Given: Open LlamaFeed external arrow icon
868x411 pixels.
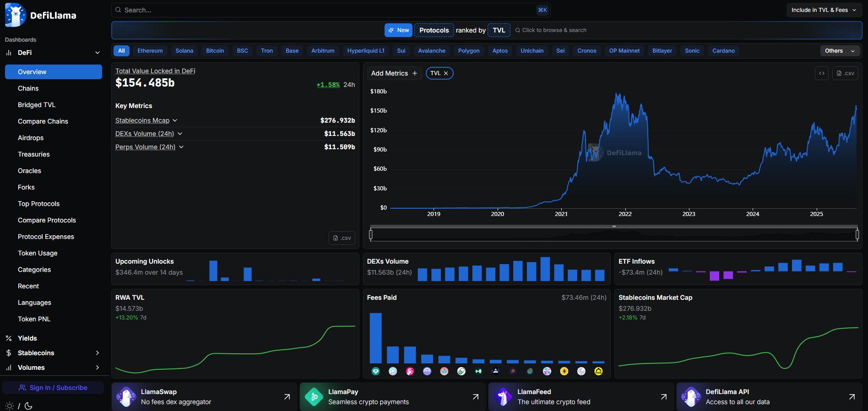Looking at the screenshot, I should click(664, 397).
